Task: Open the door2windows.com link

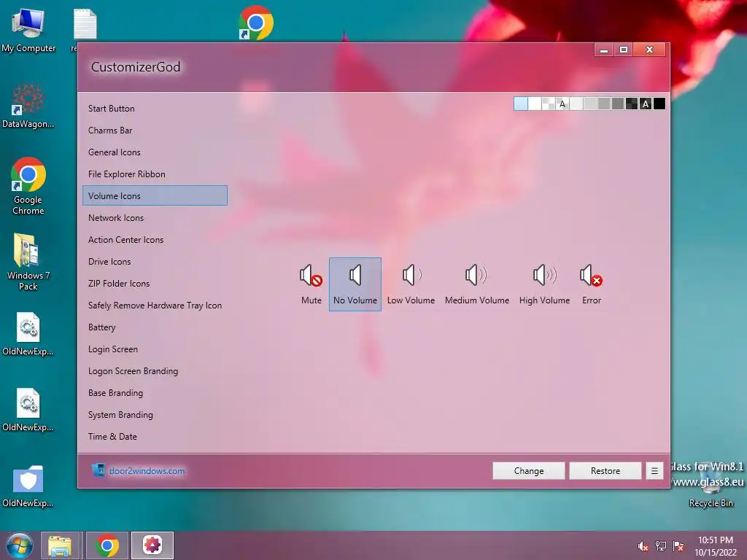Action: (147, 471)
